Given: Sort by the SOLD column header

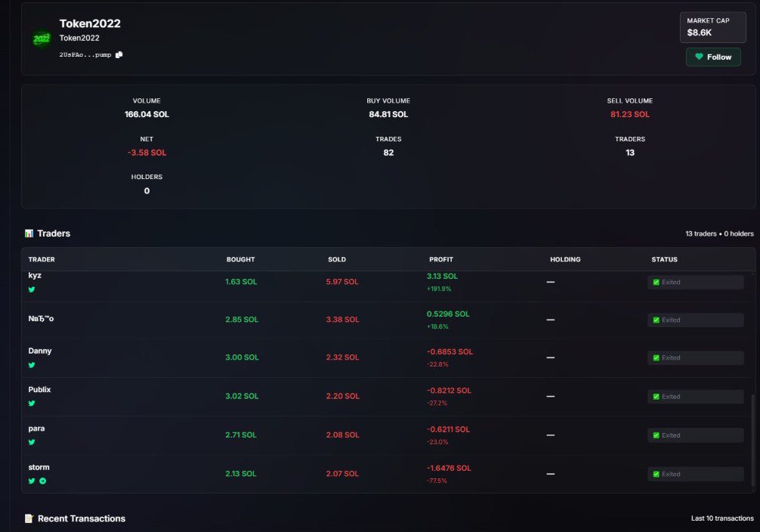Looking at the screenshot, I should click(337, 259).
